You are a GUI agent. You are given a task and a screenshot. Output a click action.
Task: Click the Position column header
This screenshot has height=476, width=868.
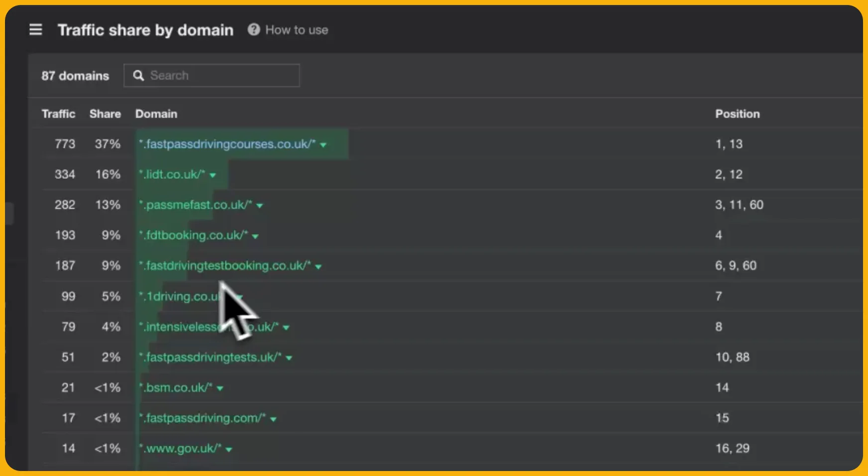coord(738,114)
